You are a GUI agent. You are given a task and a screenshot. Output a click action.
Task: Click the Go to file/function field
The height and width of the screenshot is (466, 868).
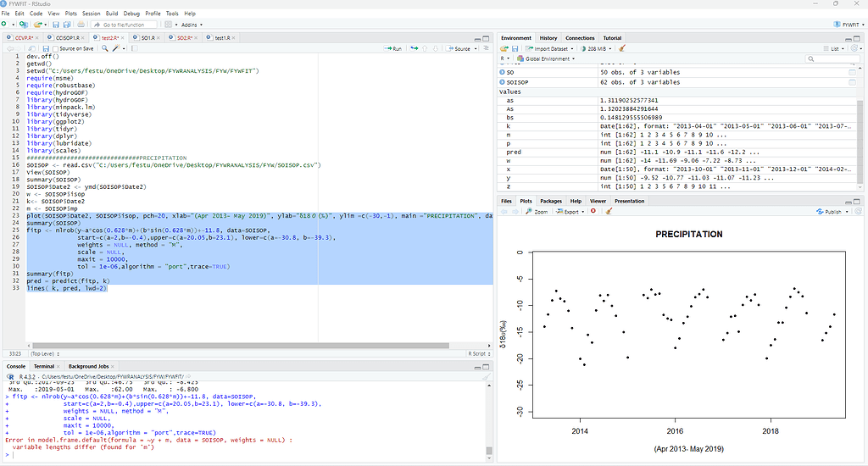click(122, 25)
